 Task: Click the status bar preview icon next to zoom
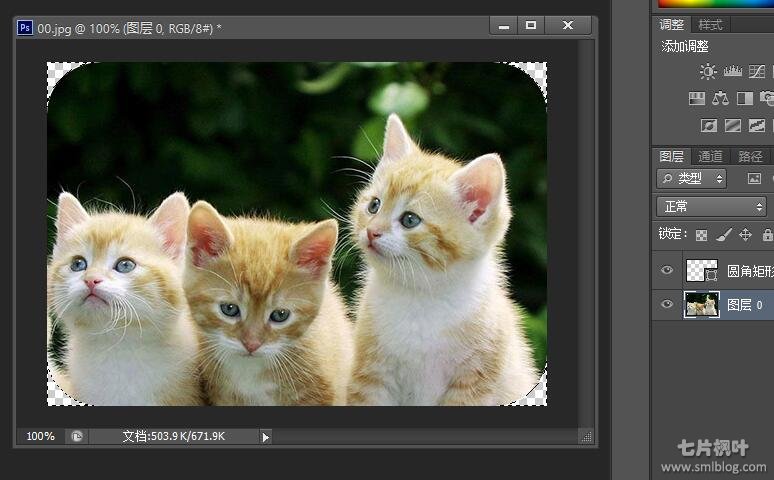[x=76, y=436]
